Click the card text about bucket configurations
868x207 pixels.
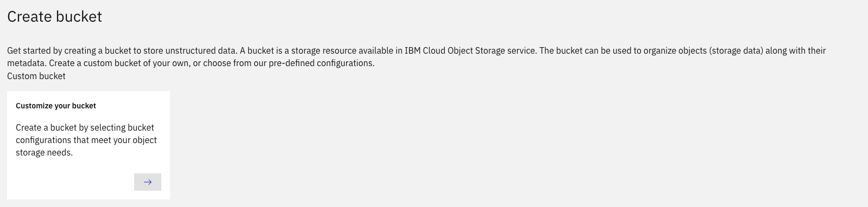(x=86, y=140)
